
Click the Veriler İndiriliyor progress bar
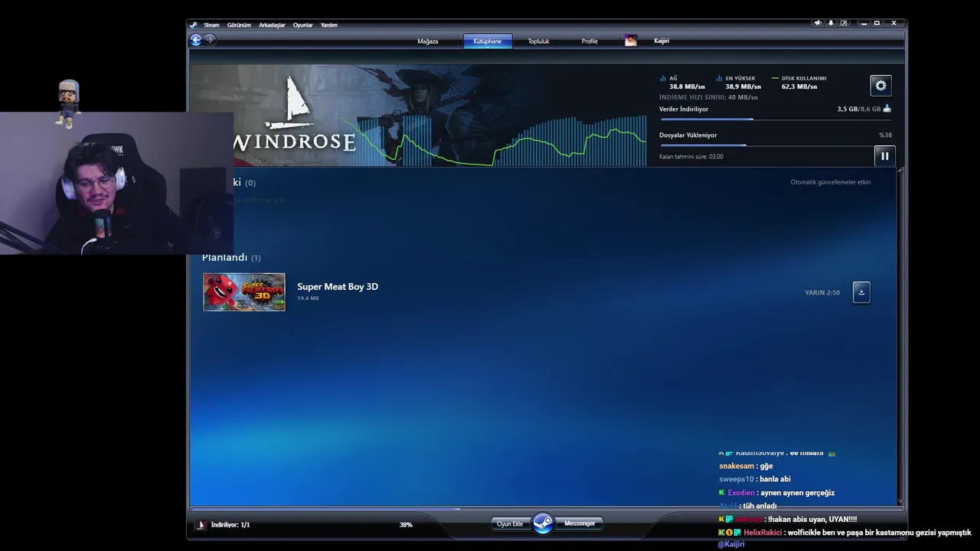tap(775, 119)
